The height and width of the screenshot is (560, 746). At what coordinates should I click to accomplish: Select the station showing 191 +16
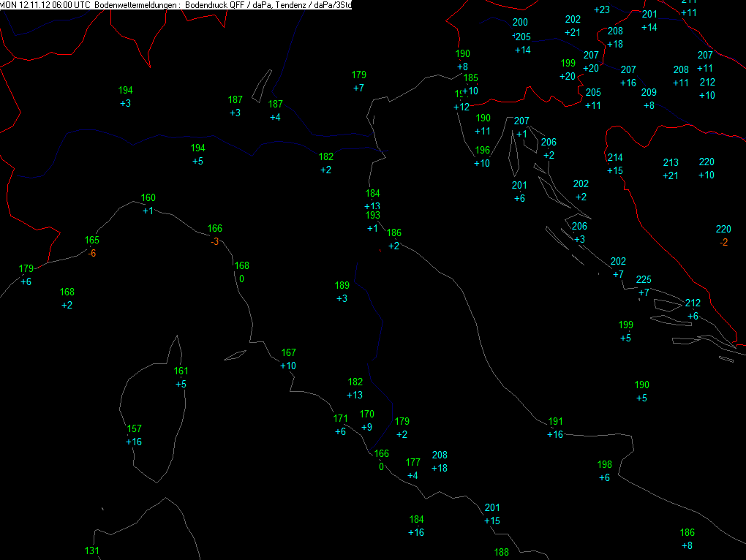click(555, 428)
